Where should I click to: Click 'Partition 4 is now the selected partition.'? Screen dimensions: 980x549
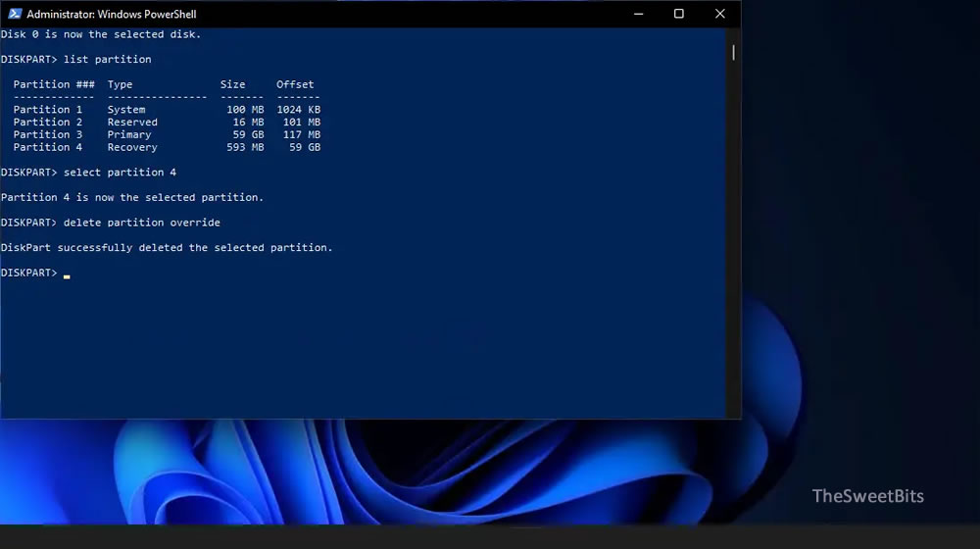point(132,198)
